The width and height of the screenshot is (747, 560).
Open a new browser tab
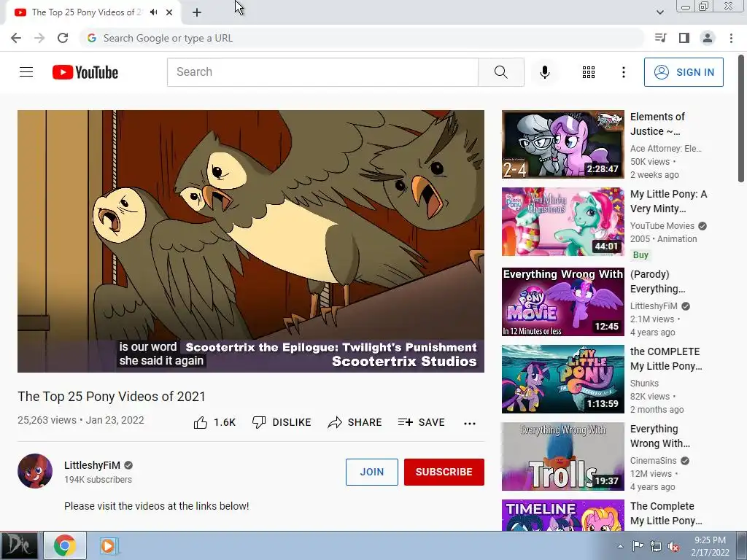[x=197, y=13]
